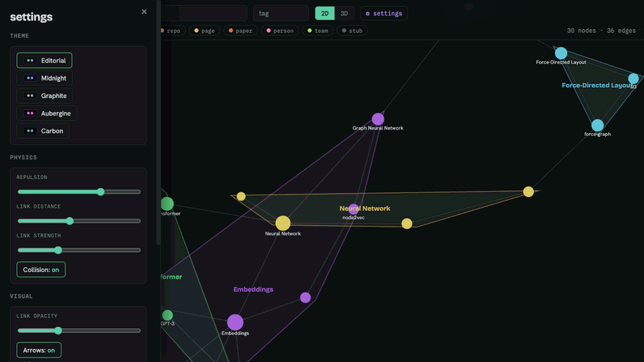Screen dimensions: 644x362
Task: Select the GPT-3 node
Action: 168,315
